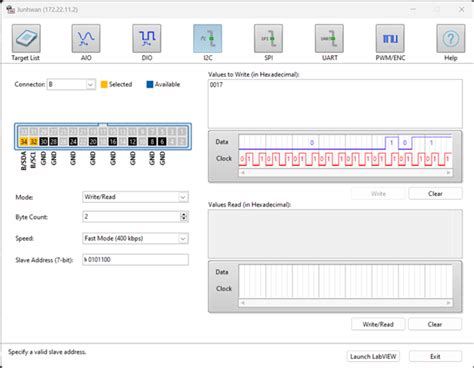Viewport: 474px width, 368px height.
Task: Click the Values to Write text box
Action: (x=335, y=103)
